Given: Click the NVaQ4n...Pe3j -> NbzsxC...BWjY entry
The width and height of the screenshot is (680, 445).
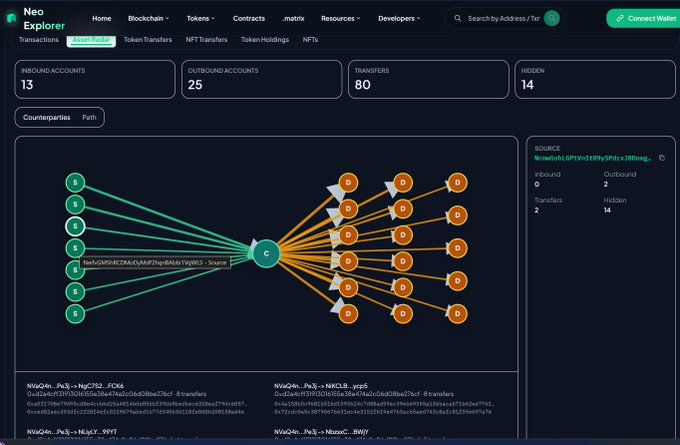Looking at the screenshot, I should 321,432.
